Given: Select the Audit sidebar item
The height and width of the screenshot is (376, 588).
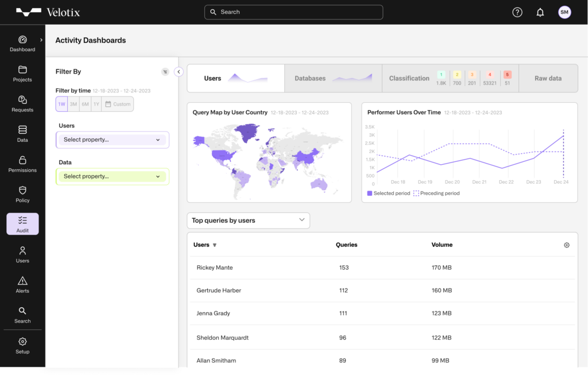Looking at the screenshot, I should 22,224.
